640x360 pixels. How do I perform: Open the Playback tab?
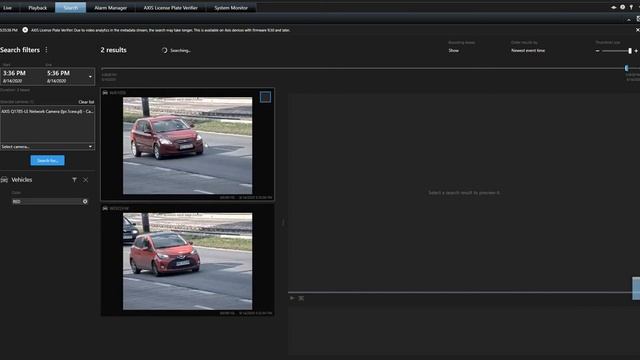pos(38,8)
